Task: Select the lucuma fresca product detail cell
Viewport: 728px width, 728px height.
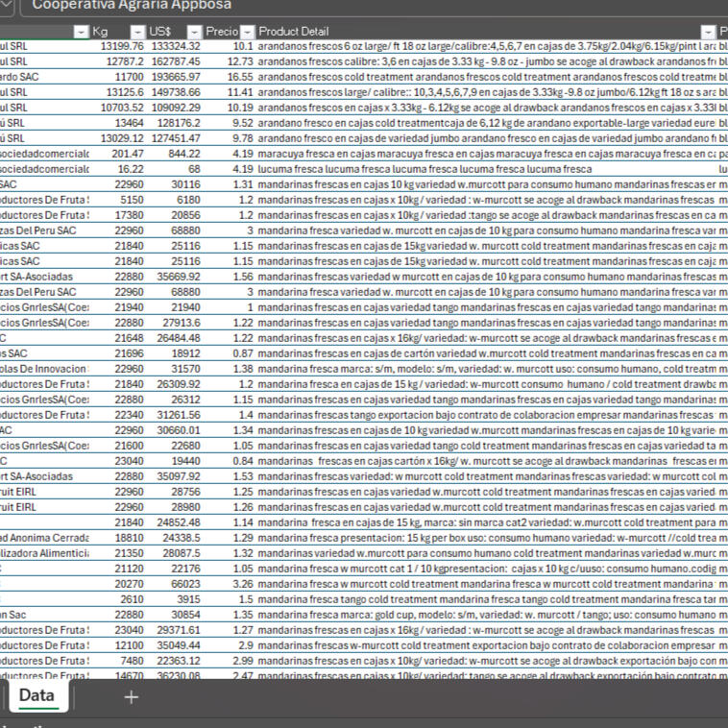Action: [x=486, y=169]
